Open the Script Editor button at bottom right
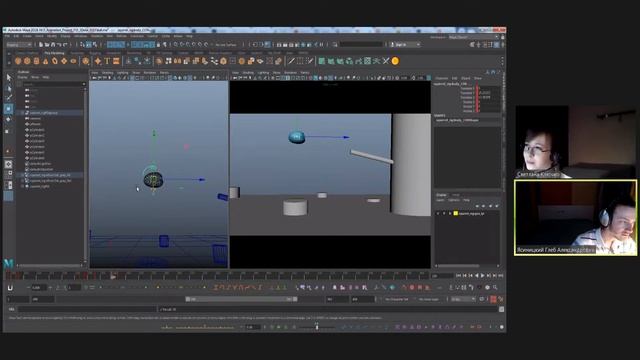This screenshot has width=640, height=360. (501, 309)
